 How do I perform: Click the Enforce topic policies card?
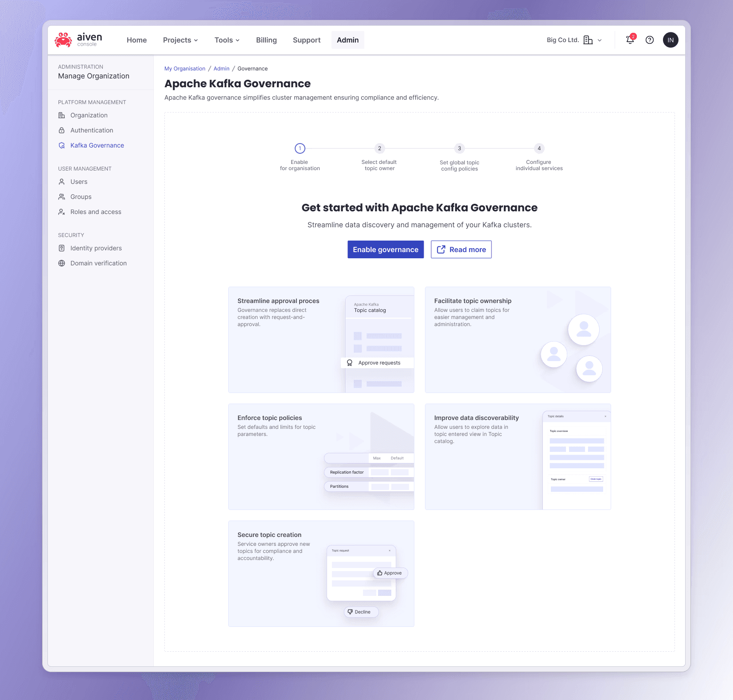(x=321, y=457)
